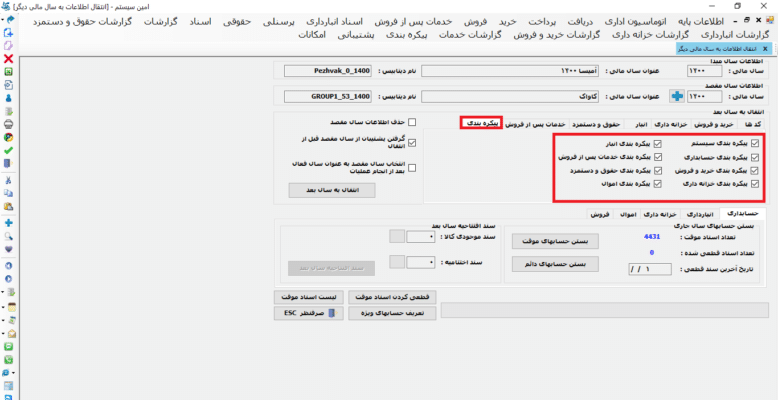Open the سند اختتامیه dropdown
778x400 pixels.
coord(431,262)
